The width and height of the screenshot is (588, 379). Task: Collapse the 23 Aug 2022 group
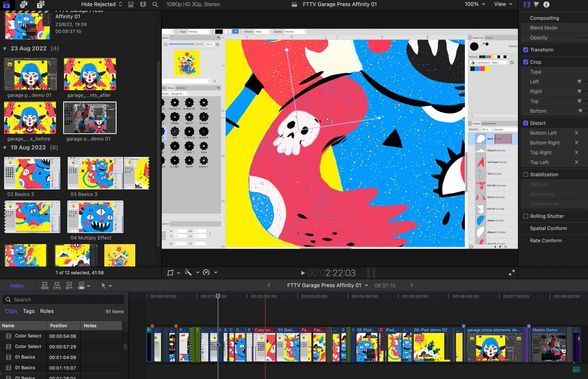pyautogui.click(x=5, y=49)
